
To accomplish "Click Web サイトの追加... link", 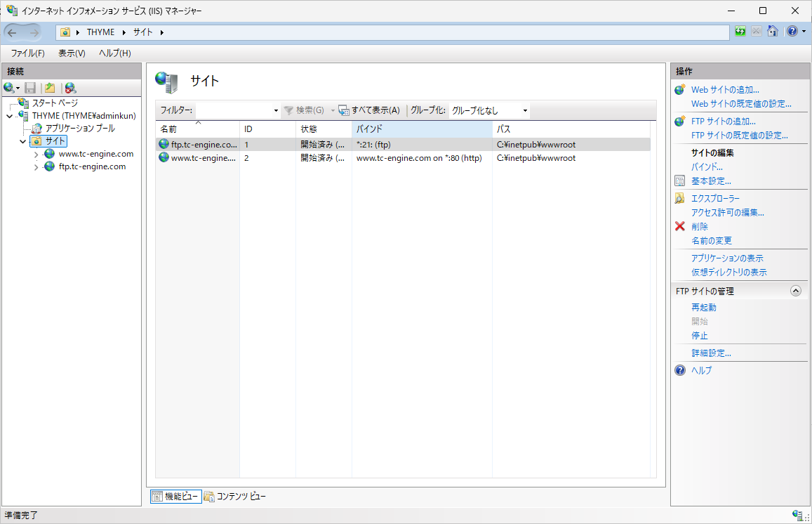I will pyautogui.click(x=725, y=90).
